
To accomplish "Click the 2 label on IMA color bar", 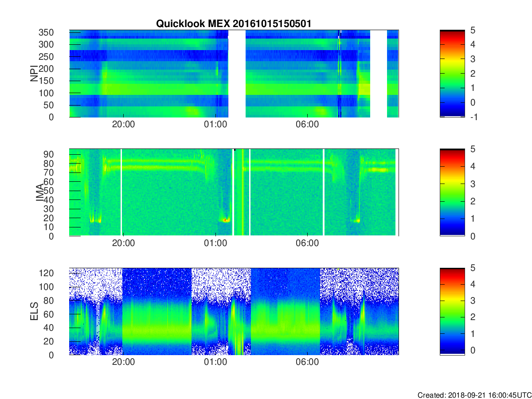I will [473, 201].
